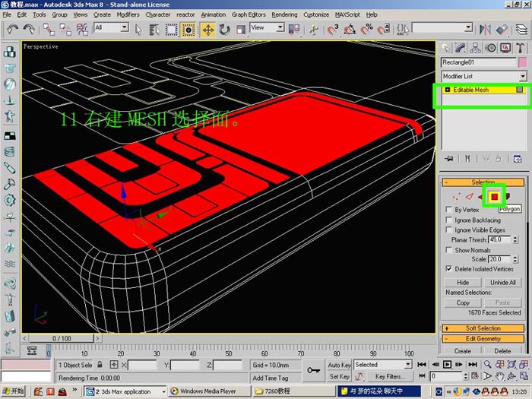This screenshot has height=399, width=532.
Task: Click the Create button in Edit Geometry
Action: (x=463, y=351)
